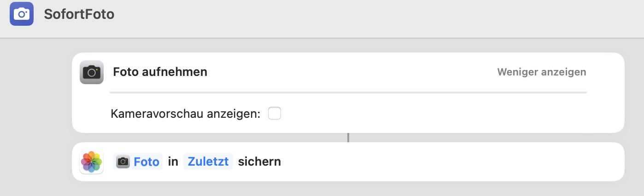
Task: Click the empty margin left of the Photos action
Action: [x=36, y=162]
